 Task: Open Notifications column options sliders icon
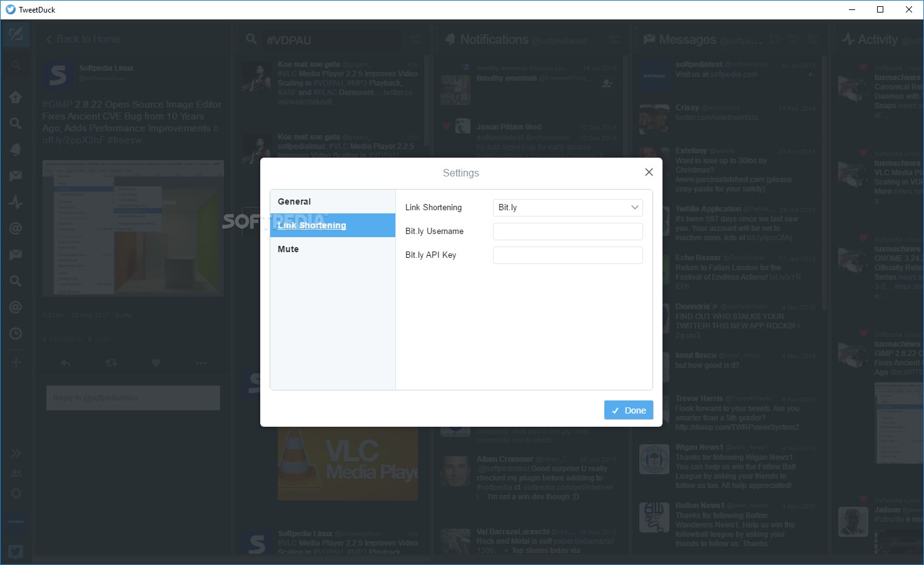click(x=615, y=39)
